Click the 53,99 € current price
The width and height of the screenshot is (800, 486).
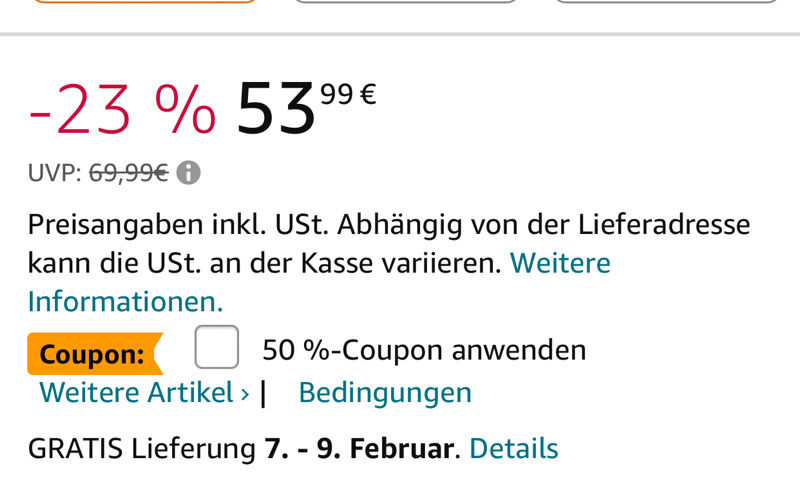306,108
